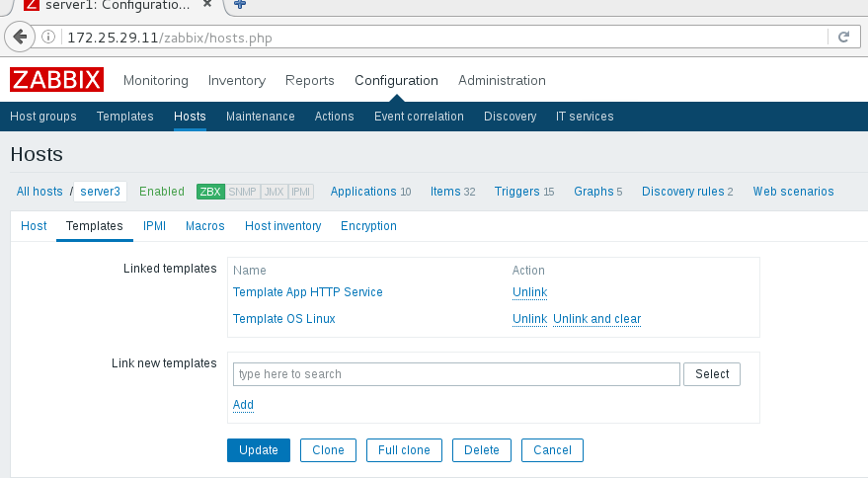
Task: Open a new browser tab with the plus icon
Action: coord(240,4)
